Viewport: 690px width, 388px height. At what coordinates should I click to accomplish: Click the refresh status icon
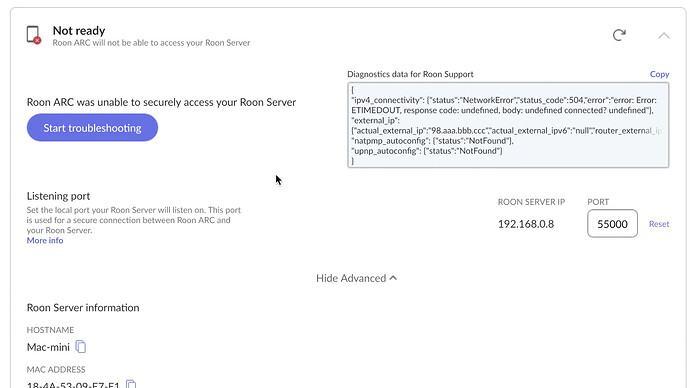pos(619,35)
